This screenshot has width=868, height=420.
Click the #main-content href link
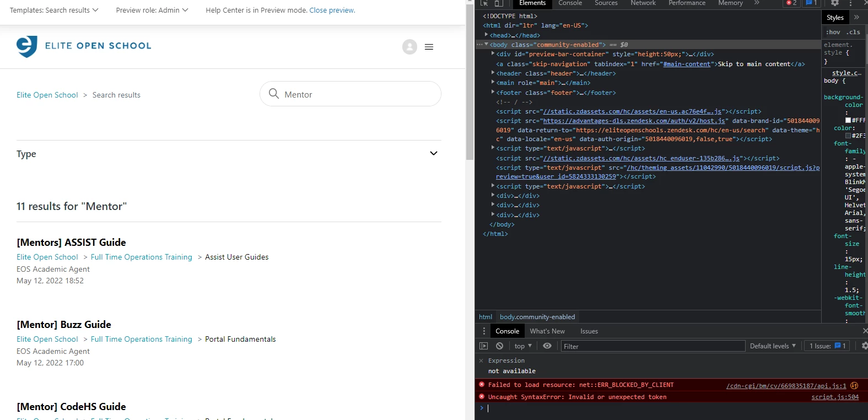[687, 64]
